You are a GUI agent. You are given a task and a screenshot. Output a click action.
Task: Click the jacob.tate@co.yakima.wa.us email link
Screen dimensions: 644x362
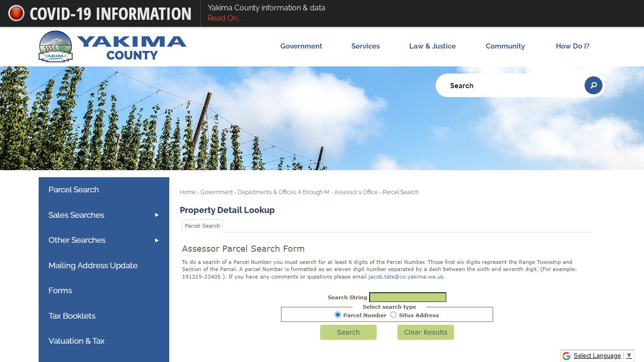tap(406, 277)
